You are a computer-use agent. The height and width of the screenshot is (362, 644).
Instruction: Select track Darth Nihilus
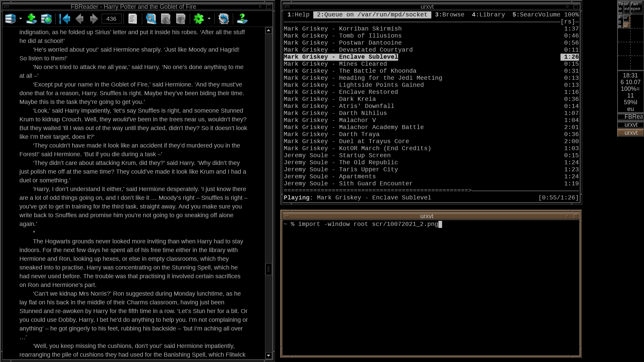click(x=431, y=113)
